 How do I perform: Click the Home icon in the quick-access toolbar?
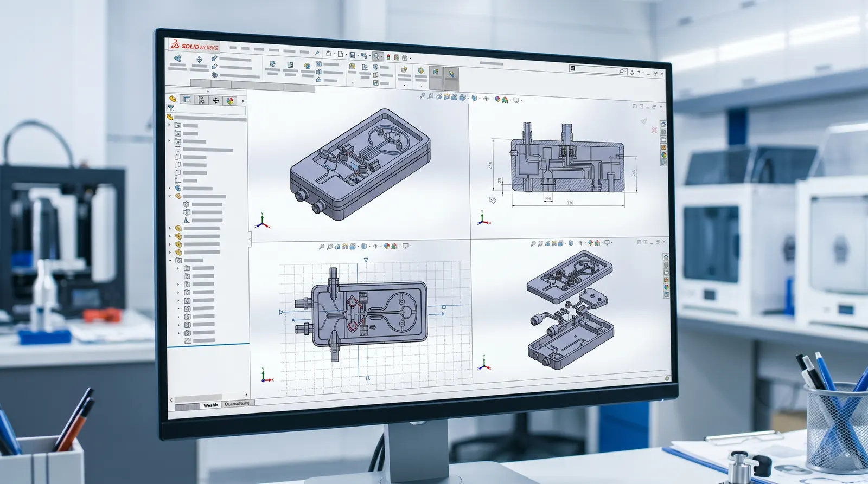tap(329, 53)
